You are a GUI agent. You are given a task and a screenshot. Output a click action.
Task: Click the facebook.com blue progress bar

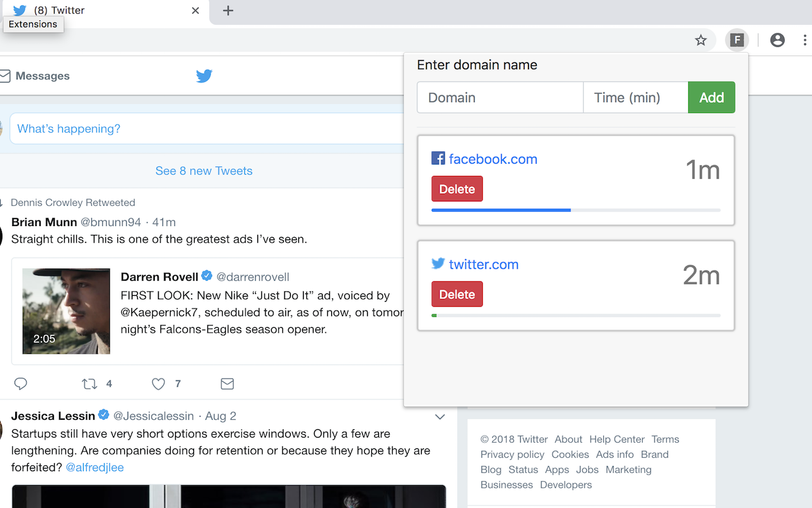pos(501,210)
